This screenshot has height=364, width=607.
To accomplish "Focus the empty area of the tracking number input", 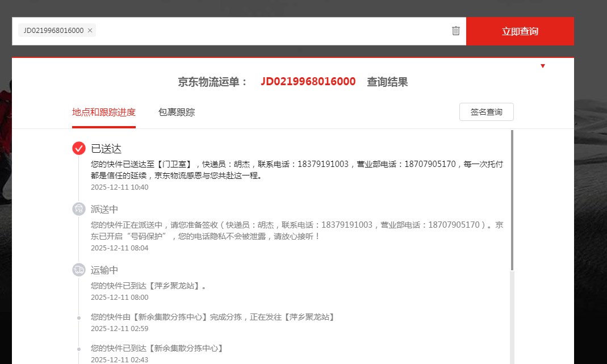I will [x=273, y=31].
